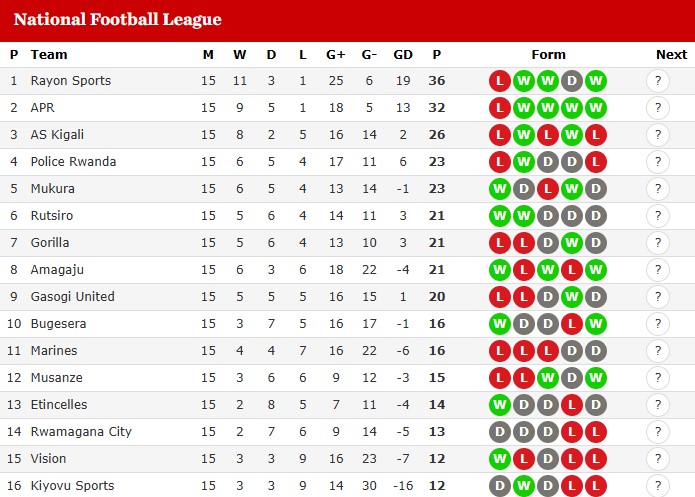The image size is (695, 497).
Task: Click the National Football League title
Action: (117, 20)
